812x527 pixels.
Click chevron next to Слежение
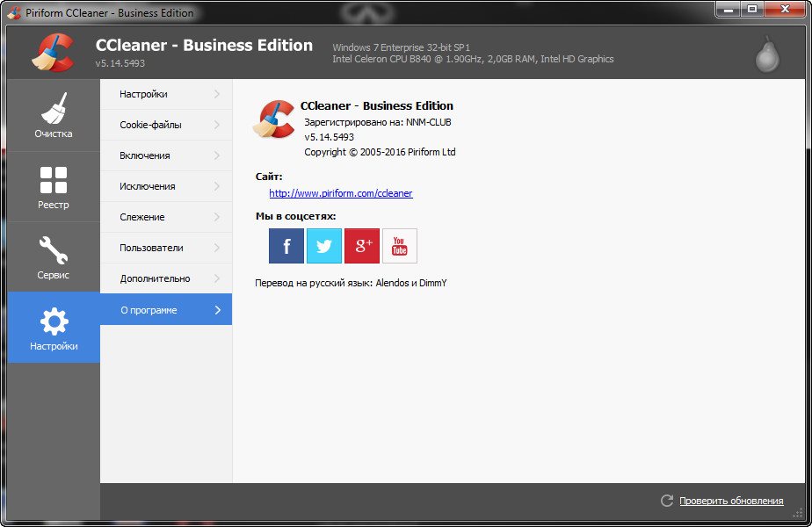[x=217, y=217]
